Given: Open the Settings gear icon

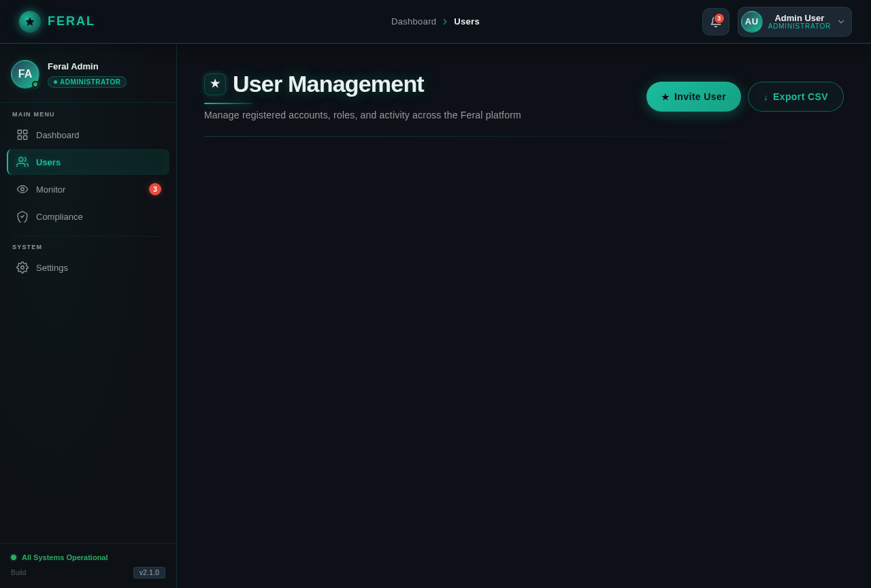Looking at the screenshot, I should pos(22,267).
